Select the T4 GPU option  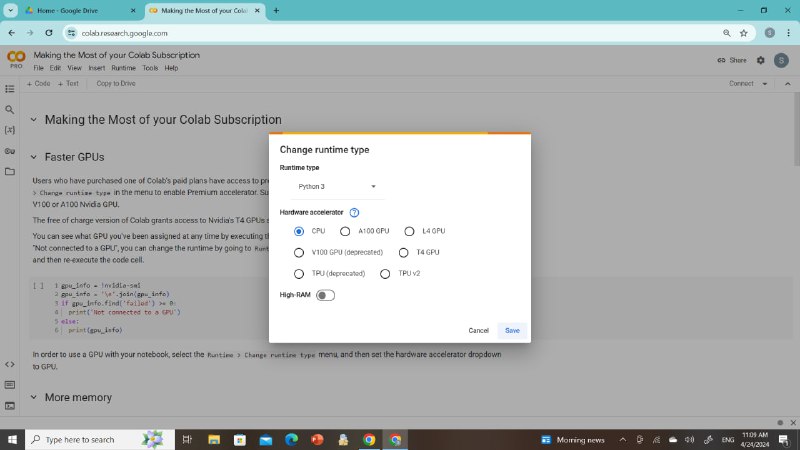click(x=404, y=253)
